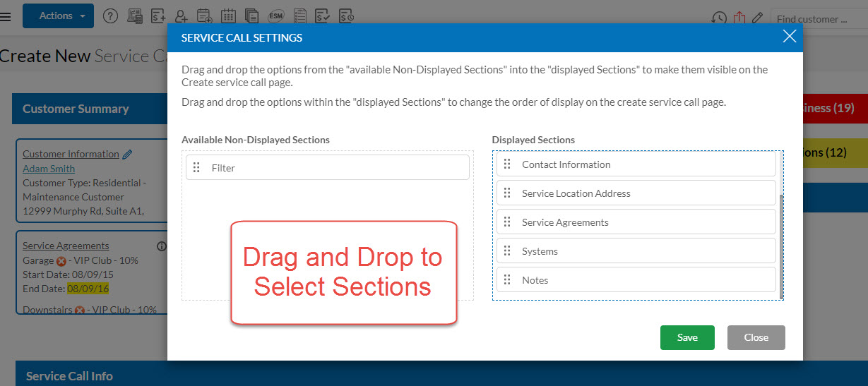Select the Contact Information section
868x386 pixels.
coord(636,164)
